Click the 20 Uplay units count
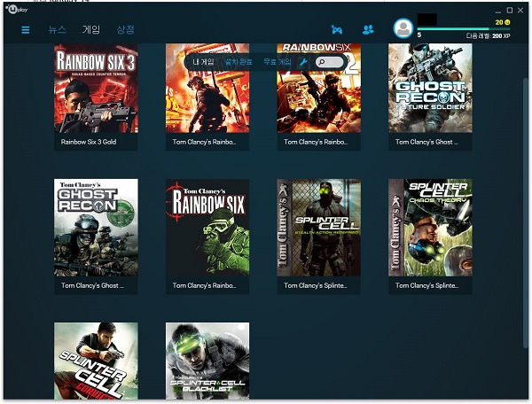 (x=498, y=22)
